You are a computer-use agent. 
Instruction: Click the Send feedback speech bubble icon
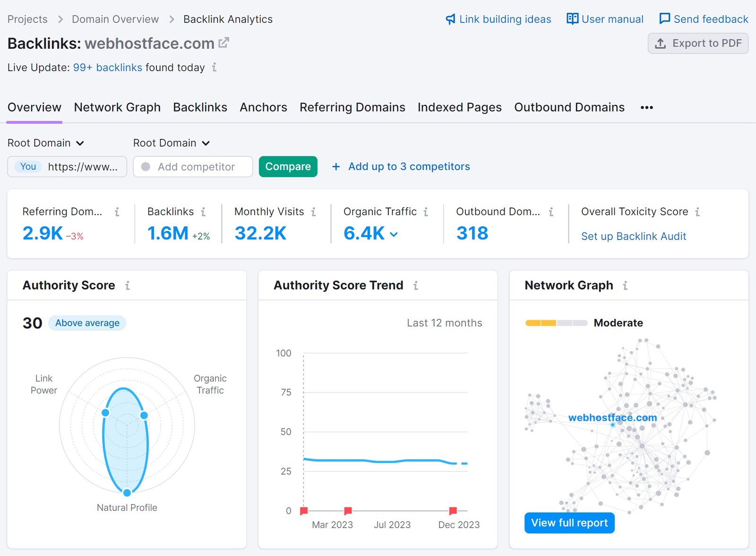[664, 19]
